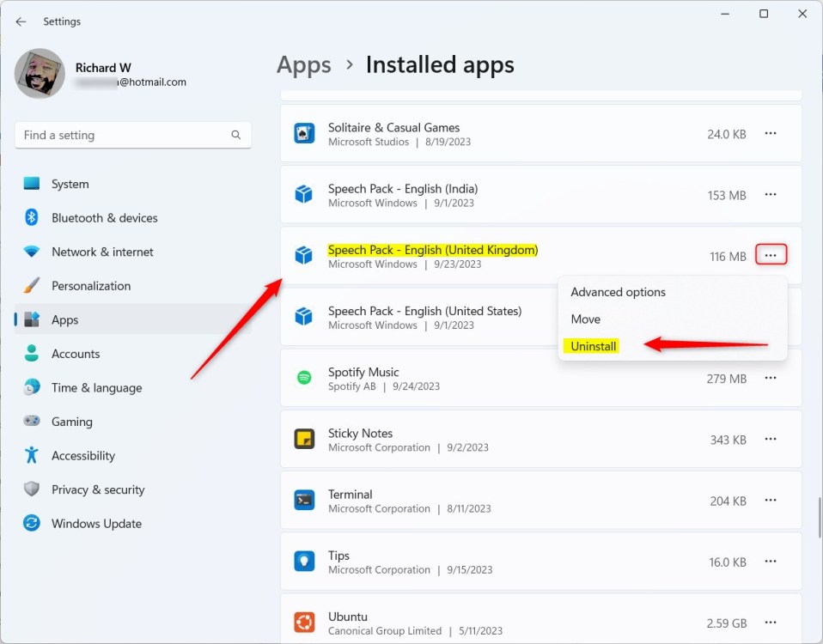Click the installed apps list scrollbar
The image size is (823, 644).
[x=820, y=517]
